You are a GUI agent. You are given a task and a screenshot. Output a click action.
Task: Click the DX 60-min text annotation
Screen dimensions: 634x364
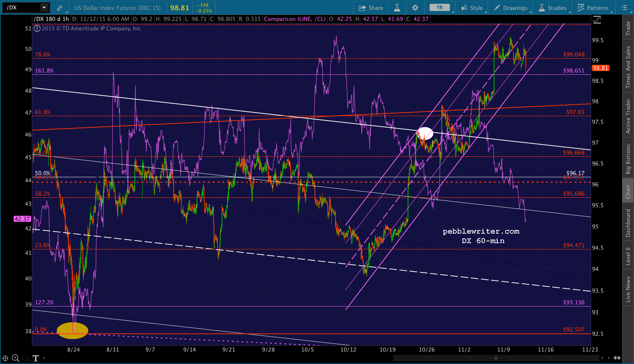(x=483, y=241)
